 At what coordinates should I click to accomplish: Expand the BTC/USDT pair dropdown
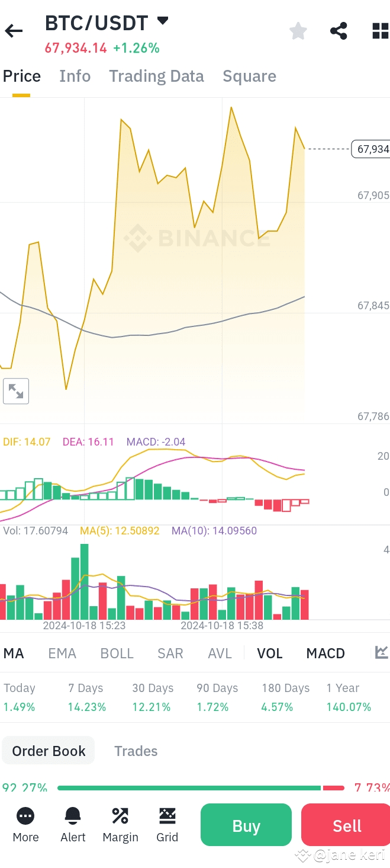tap(163, 22)
